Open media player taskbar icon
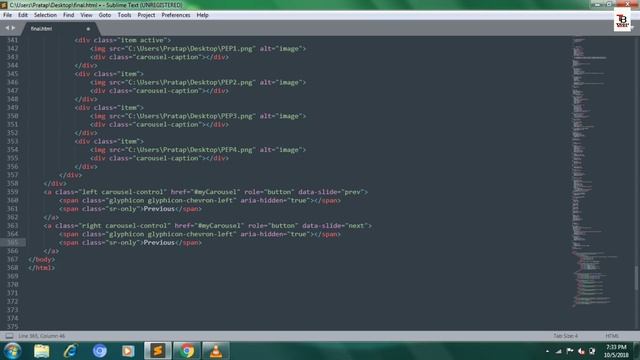This screenshot has width=640, height=360. coord(128,351)
